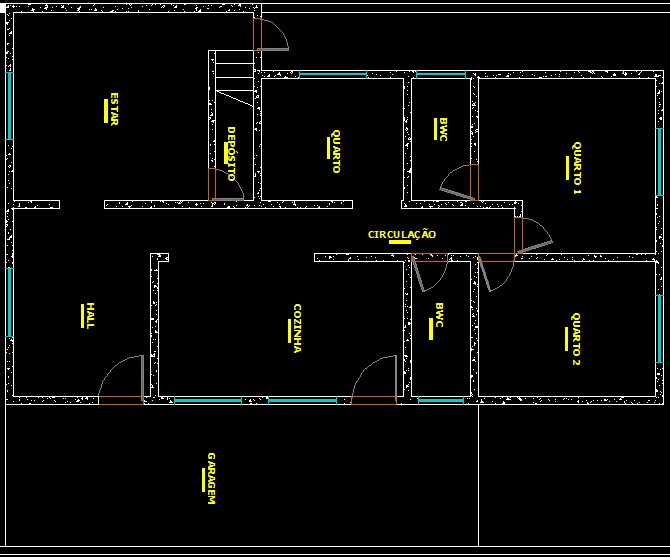The height and width of the screenshot is (557, 670).
Task: Click the upper BWC room label
Action: [441, 128]
